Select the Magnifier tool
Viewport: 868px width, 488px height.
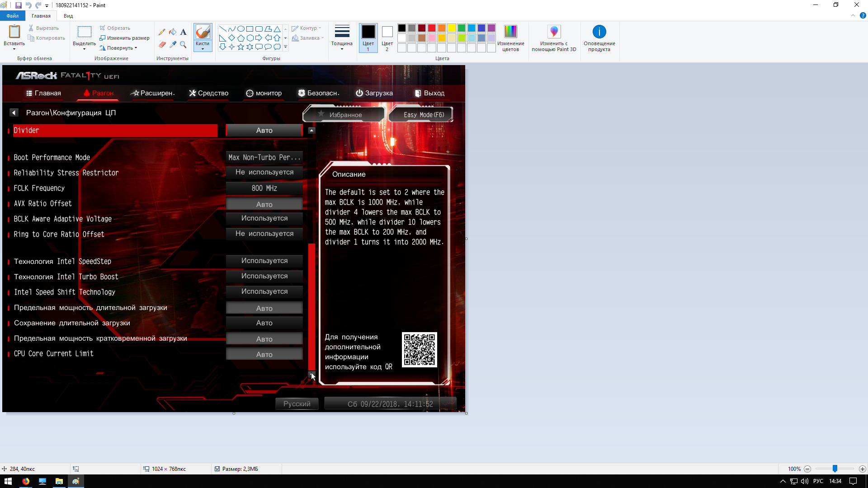tap(183, 44)
